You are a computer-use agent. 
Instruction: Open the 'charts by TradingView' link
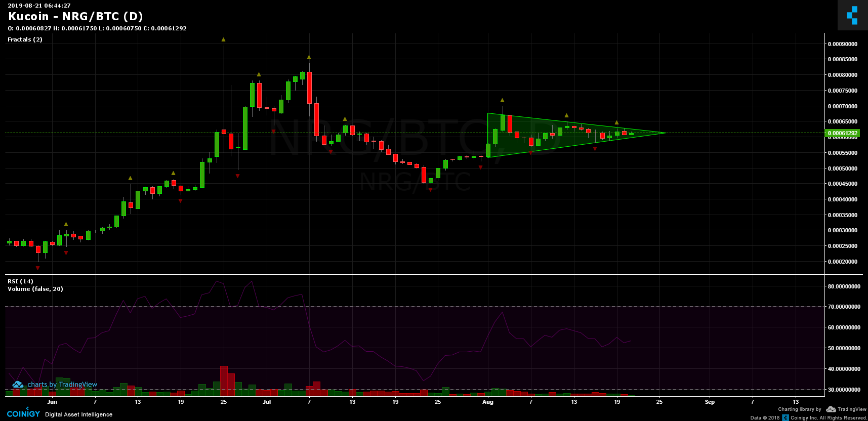coord(62,385)
